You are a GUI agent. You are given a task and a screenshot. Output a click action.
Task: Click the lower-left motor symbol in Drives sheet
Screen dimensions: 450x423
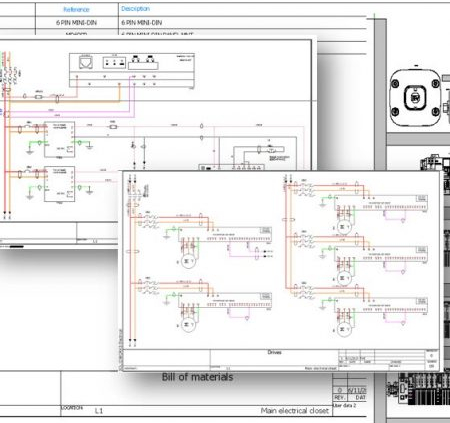188,325
